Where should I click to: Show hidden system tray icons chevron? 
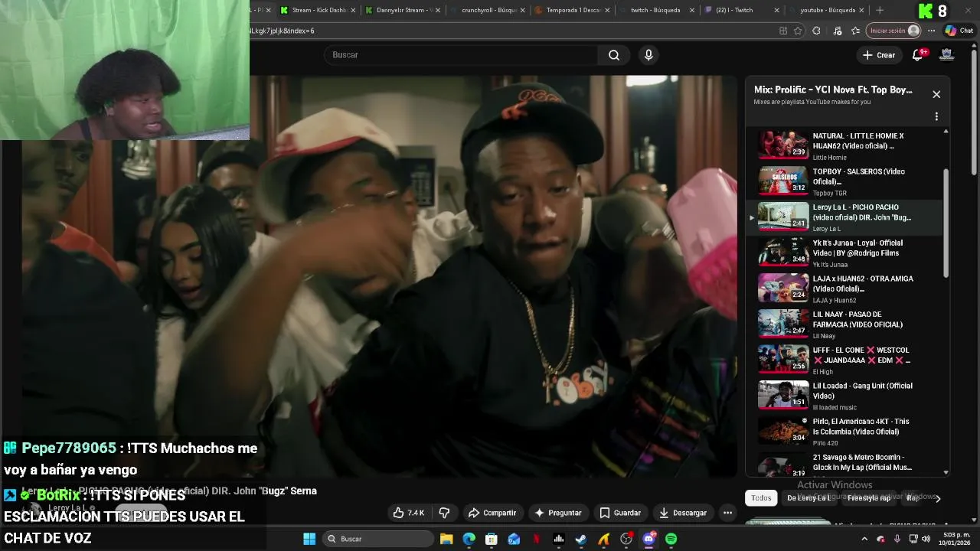point(864,539)
